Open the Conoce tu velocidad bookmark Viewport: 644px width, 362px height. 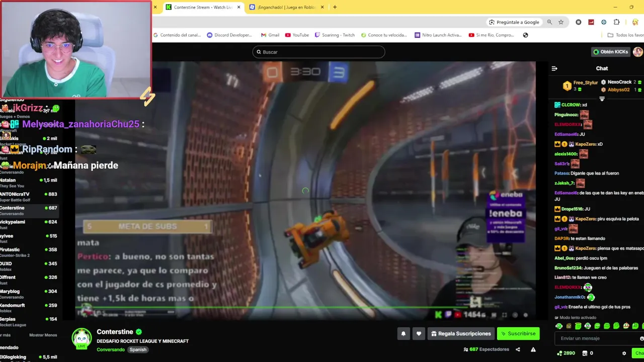click(x=383, y=35)
